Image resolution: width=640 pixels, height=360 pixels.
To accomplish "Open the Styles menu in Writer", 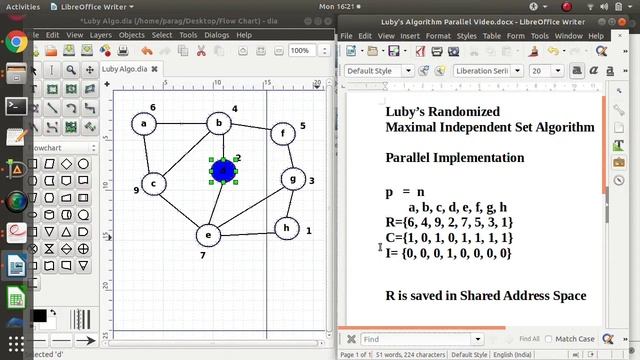I will [x=467, y=36].
